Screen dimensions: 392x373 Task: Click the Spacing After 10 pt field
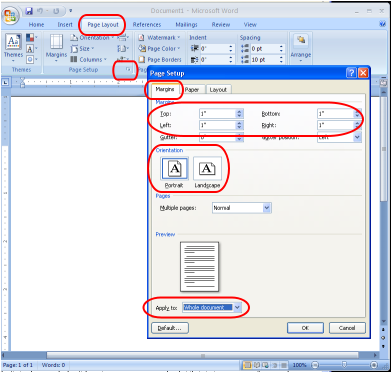click(x=265, y=60)
